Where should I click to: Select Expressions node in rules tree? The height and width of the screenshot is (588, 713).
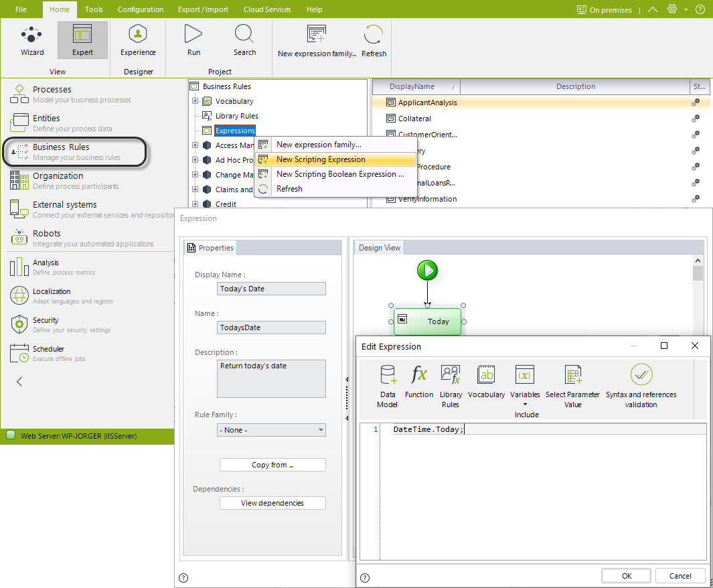coord(235,131)
